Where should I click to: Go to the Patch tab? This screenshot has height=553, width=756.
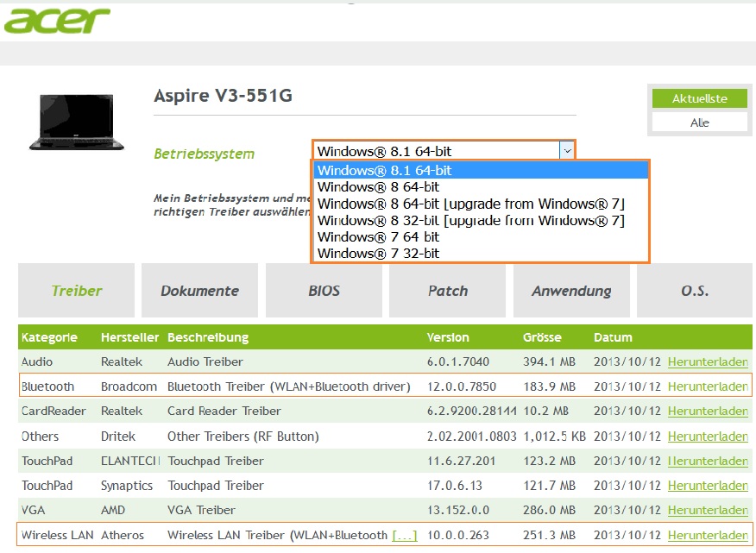pos(447,290)
